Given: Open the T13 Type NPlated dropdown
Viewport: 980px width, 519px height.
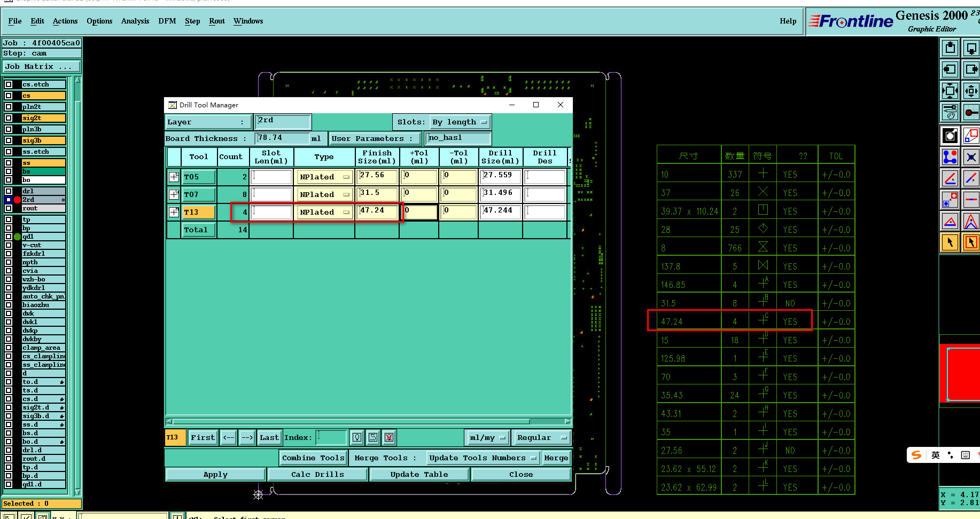Looking at the screenshot, I should point(324,213).
